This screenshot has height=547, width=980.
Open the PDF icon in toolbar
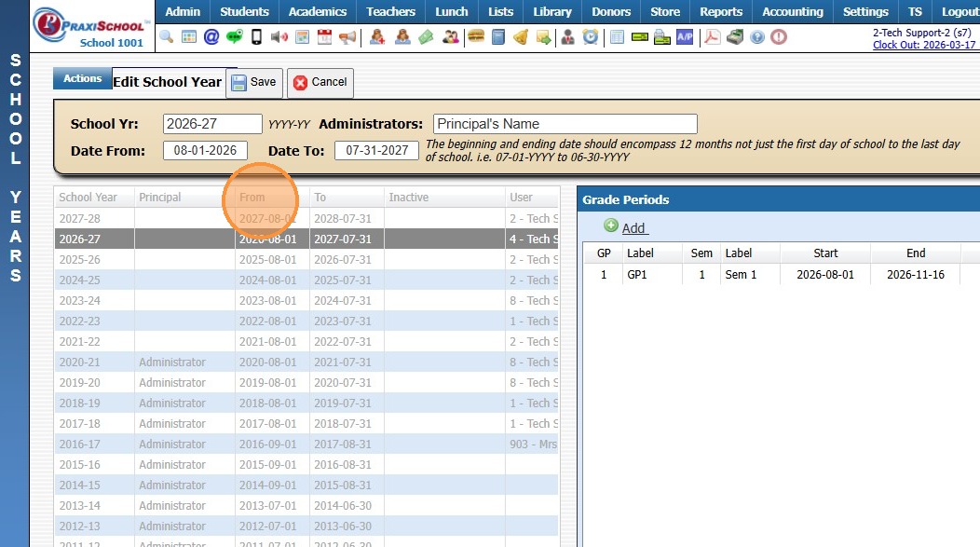click(x=712, y=37)
